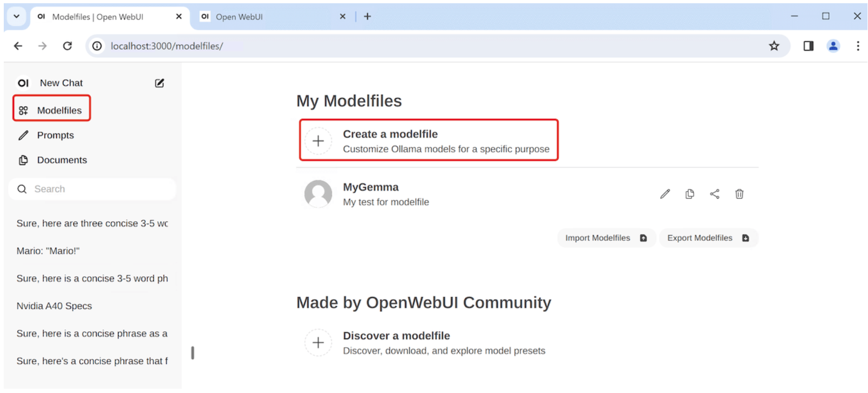The image size is (868, 393).
Task: Click 'Customize Ollama models for a specific purpose' text
Action: 446,150
